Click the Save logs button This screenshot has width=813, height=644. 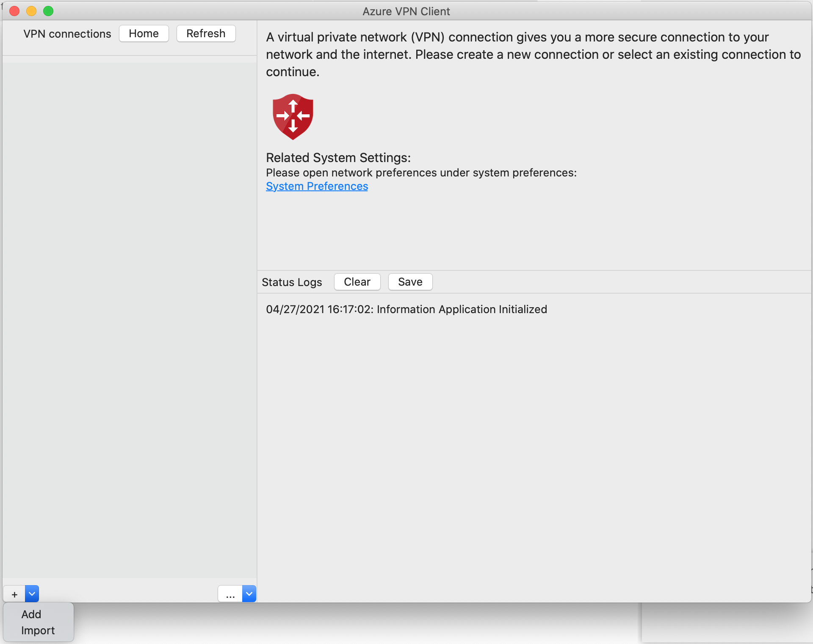[x=410, y=282]
